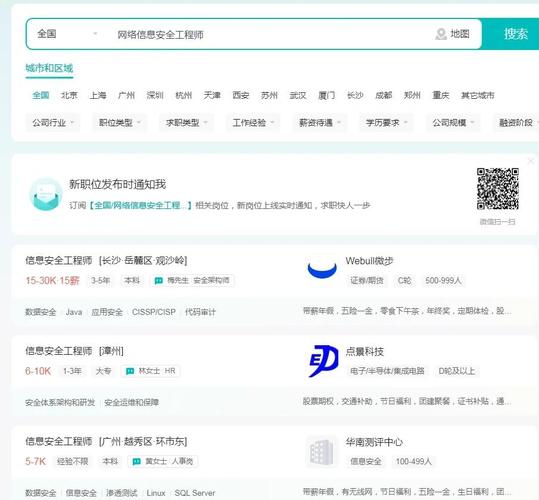Filter by city 成都
The image size is (539, 500).
[383, 95]
